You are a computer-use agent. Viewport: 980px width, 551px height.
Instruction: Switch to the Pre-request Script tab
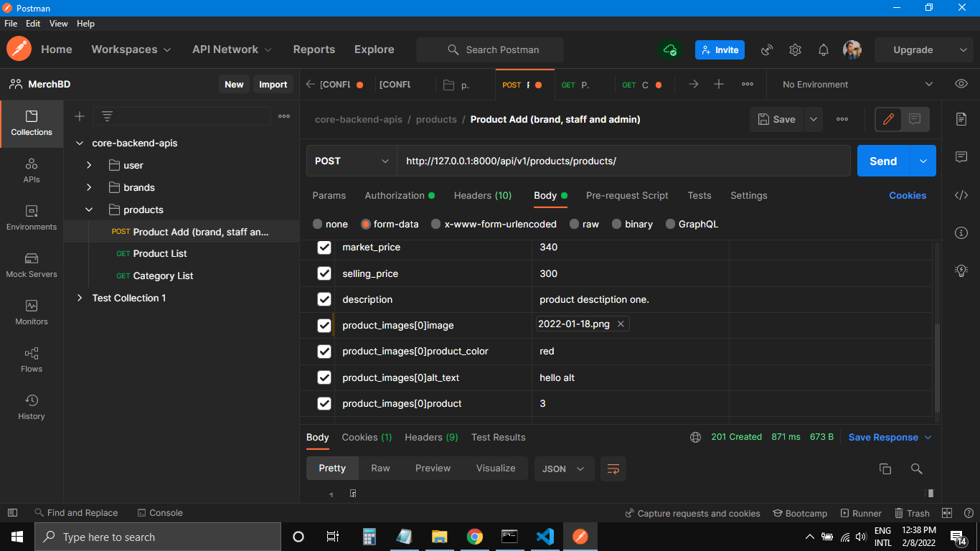(627, 195)
